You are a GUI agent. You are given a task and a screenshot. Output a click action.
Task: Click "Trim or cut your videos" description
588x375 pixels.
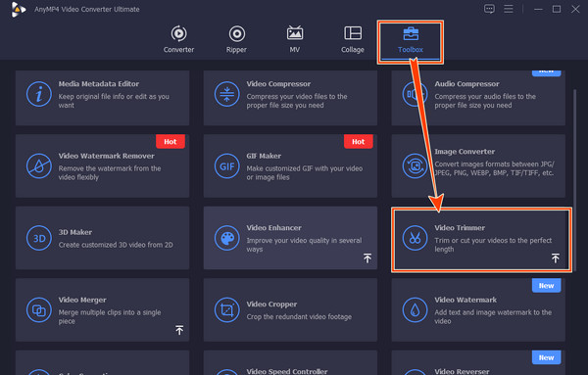click(493, 245)
